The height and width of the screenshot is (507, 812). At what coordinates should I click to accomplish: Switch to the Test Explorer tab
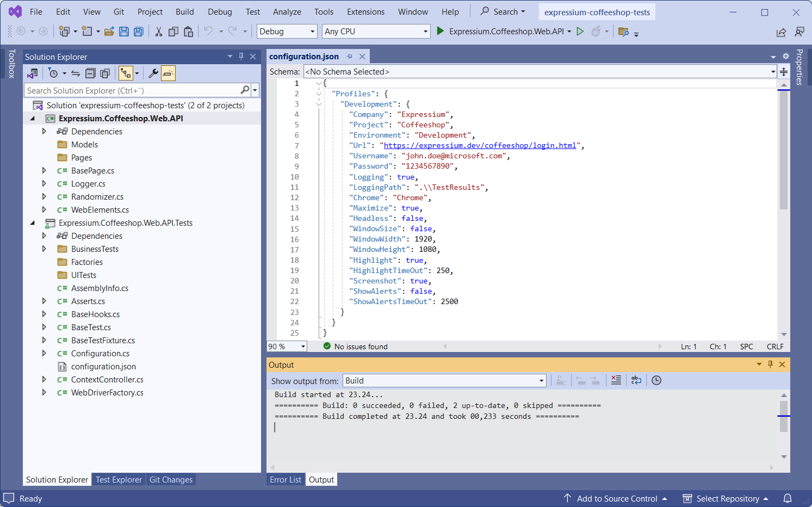pyautogui.click(x=119, y=479)
